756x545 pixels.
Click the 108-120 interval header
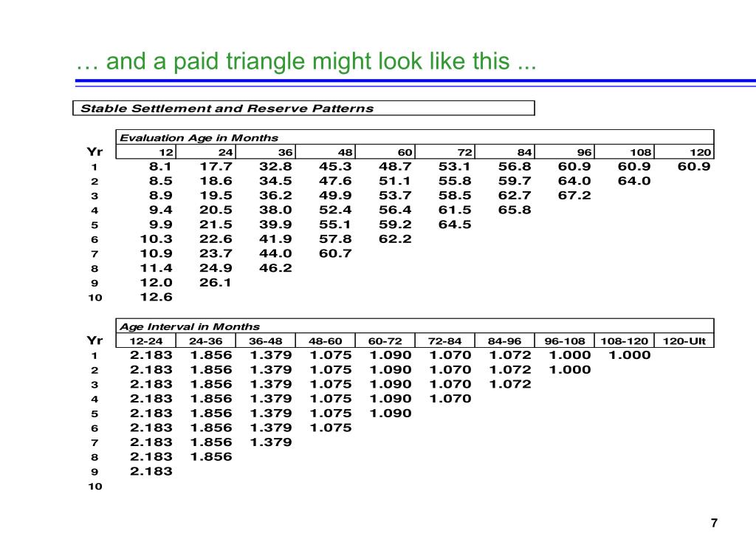tap(624, 341)
